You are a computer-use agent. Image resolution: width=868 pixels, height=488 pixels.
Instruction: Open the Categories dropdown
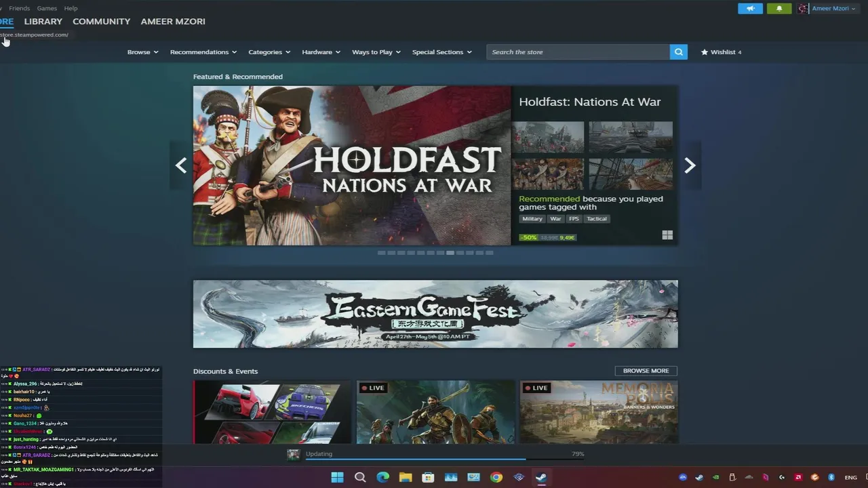pyautogui.click(x=269, y=52)
